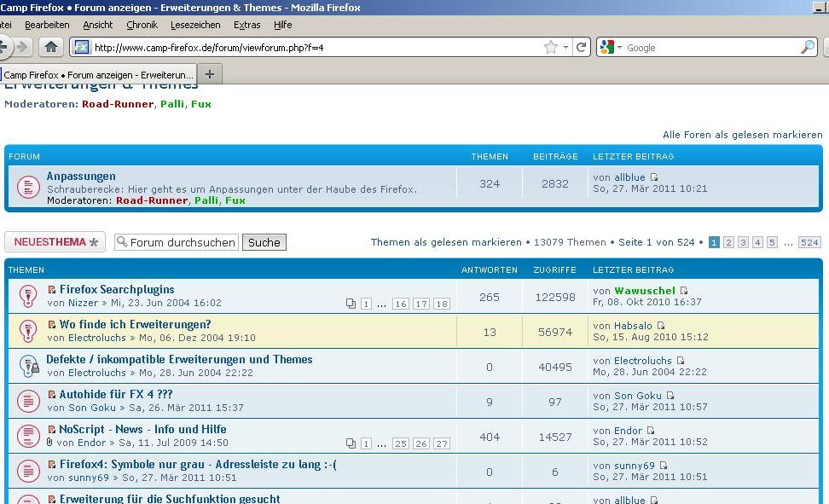Click the Firefox Searchplugins topic status icon
829x504 pixels.
click(x=28, y=296)
